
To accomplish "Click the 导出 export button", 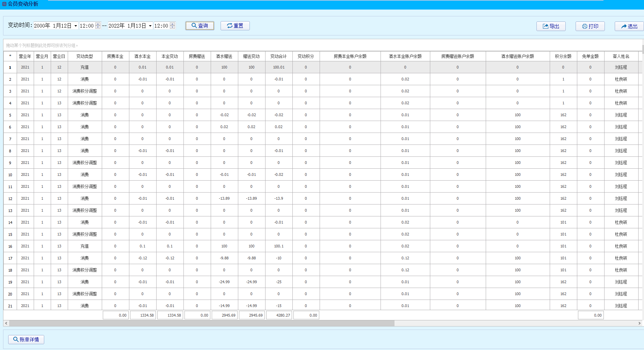I will click(x=551, y=26).
